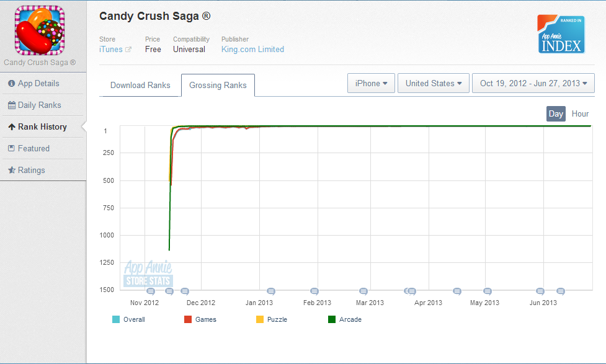Open the date range dropdown
The height and width of the screenshot is (364, 606).
(533, 83)
